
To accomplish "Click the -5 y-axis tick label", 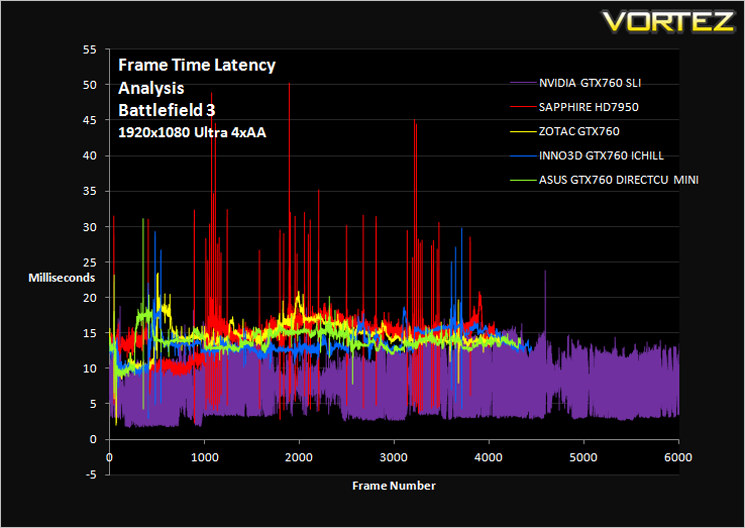I will 89,475.
